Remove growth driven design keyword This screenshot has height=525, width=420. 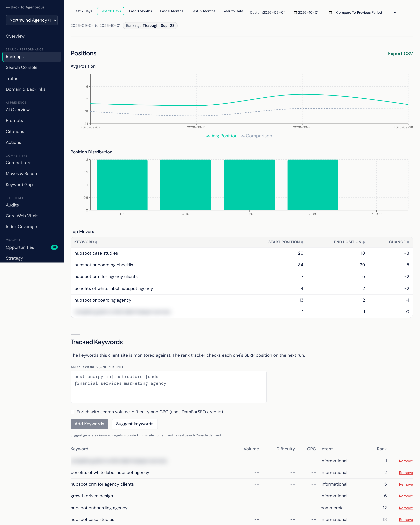[406, 496]
